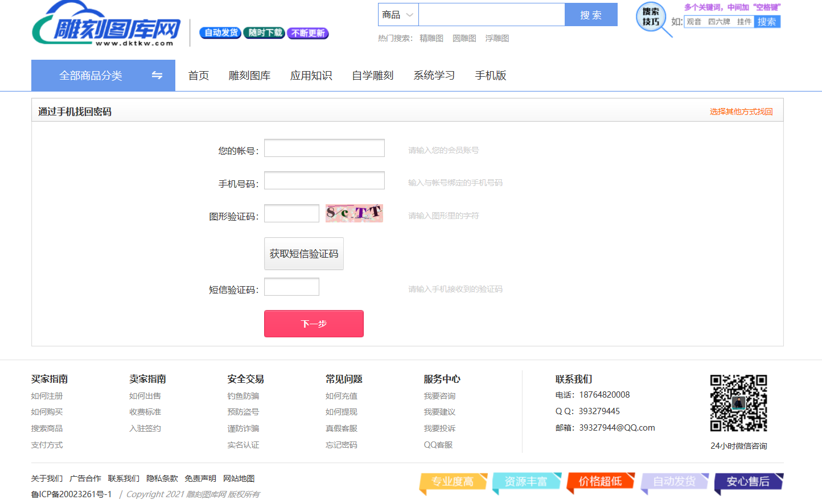
Task: Click the 雕刻图库网 site logo
Action: click(106, 24)
